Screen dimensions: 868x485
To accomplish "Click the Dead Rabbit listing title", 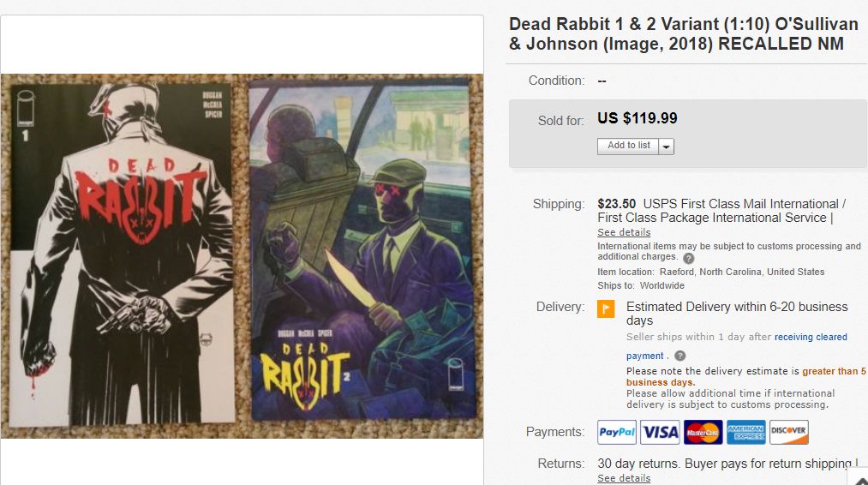I will [682, 34].
